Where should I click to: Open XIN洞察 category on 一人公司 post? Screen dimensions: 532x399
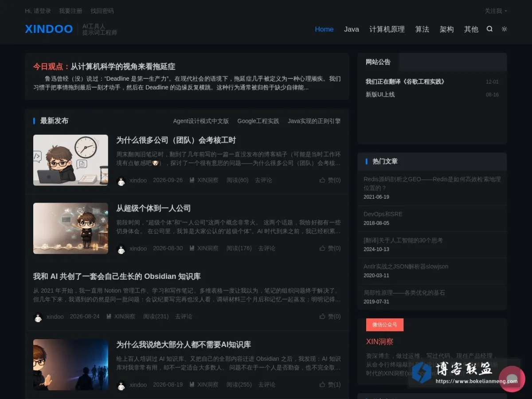(204, 248)
